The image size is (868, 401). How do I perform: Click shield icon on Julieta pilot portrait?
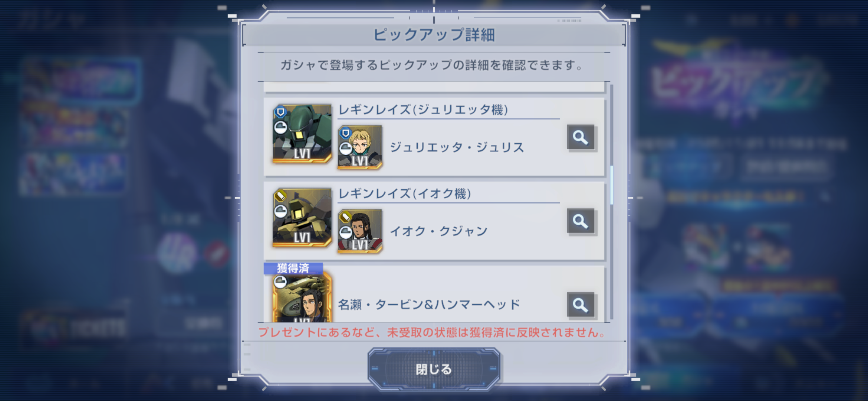tap(345, 133)
